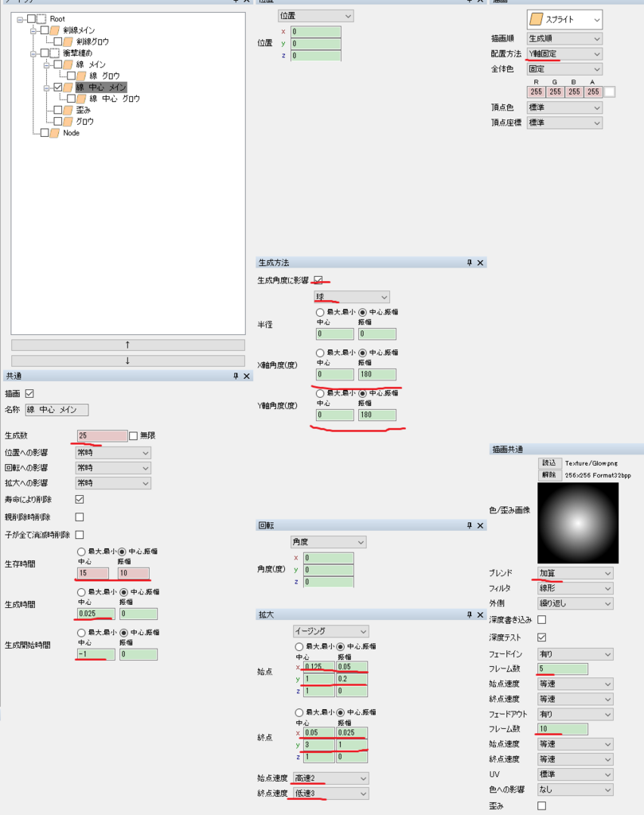644x815 pixels.
Task: Toggle the 深度テスト checkbox
Action: [541, 638]
